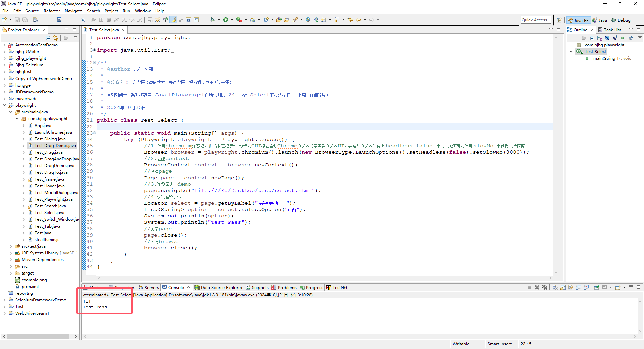Expand the Maven Dependencies node
Screen dimensions: 644x349
pyautogui.click(x=11, y=260)
